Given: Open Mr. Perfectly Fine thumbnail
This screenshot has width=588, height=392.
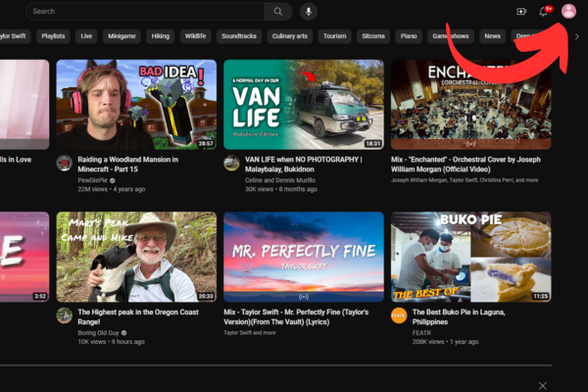Looking at the screenshot, I should coord(304,257).
